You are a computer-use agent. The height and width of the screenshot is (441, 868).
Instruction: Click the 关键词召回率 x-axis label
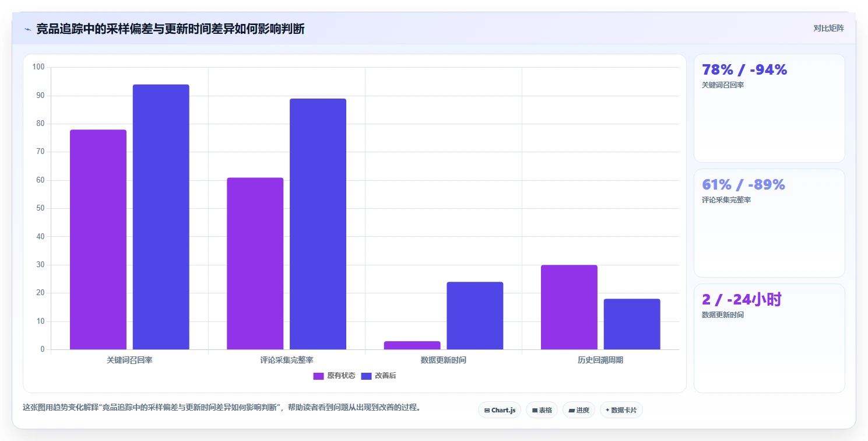pos(129,360)
